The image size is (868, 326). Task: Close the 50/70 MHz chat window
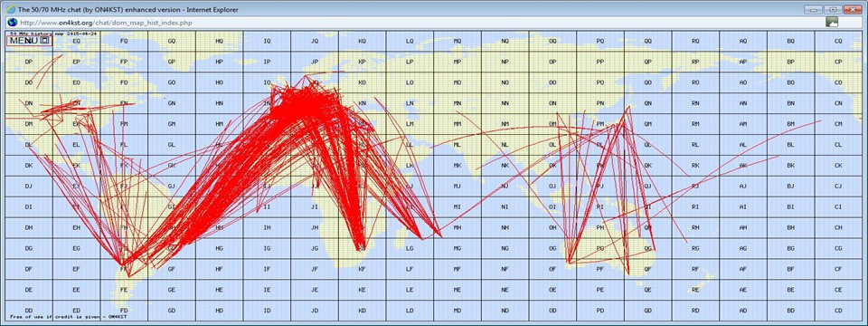[x=853, y=9]
